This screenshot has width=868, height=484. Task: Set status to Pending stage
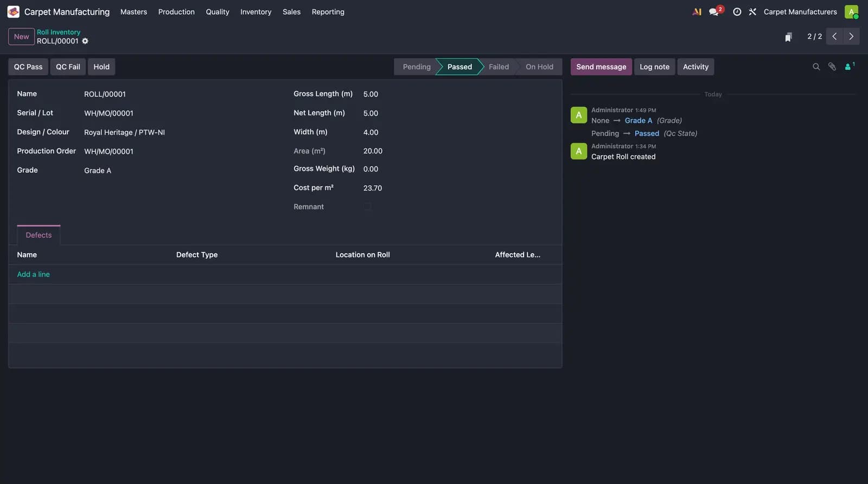tap(416, 67)
